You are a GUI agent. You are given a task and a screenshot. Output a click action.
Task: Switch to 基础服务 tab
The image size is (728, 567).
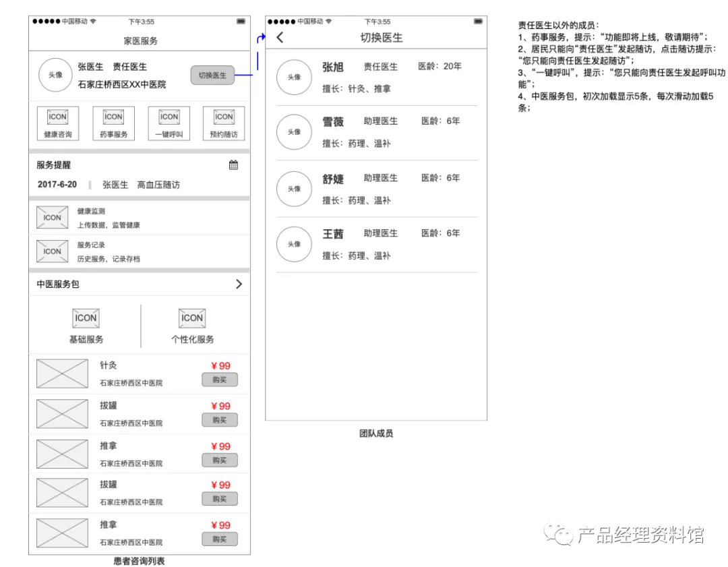click(x=86, y=326)
